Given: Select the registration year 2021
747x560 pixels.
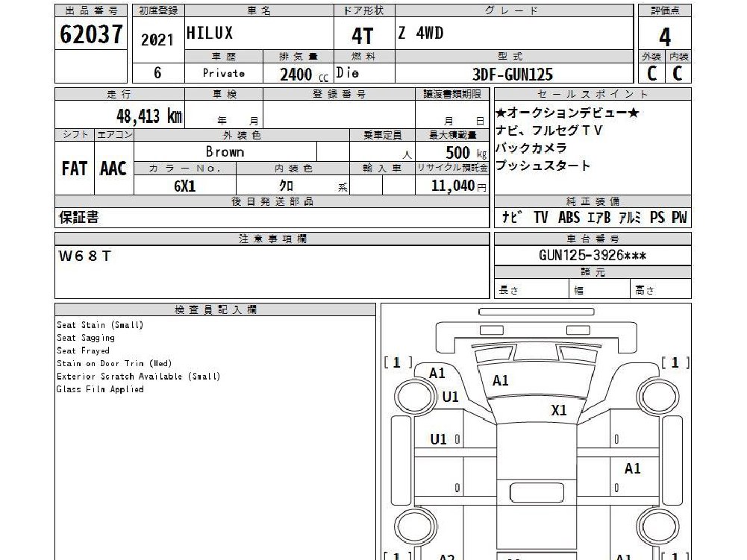Looking at the screenshot, I should coord(157,40).
